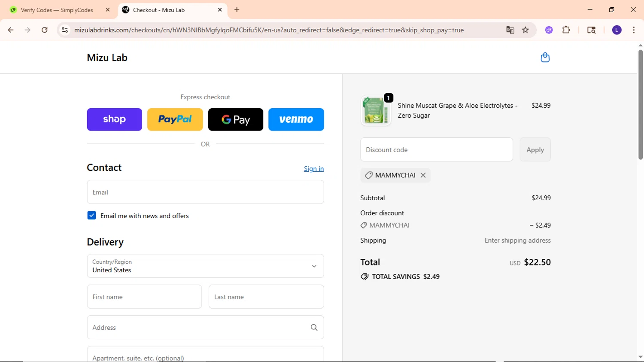Open site information icon in address bar
Screen dimensions: 644x362
coord(65,30)
